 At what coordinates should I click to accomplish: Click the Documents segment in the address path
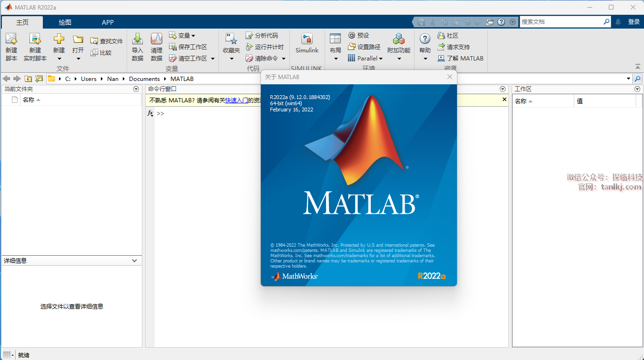pos(144,79)
